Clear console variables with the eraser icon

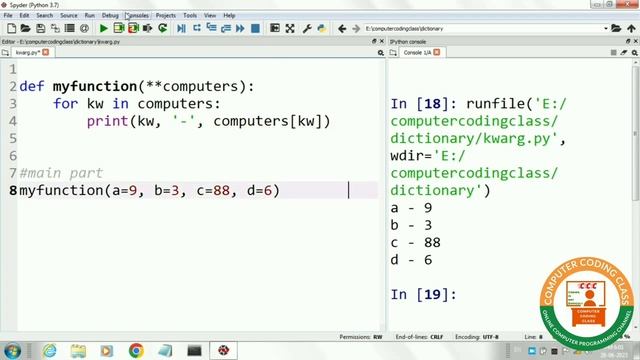pyautogui.click(x=624, y=53)
